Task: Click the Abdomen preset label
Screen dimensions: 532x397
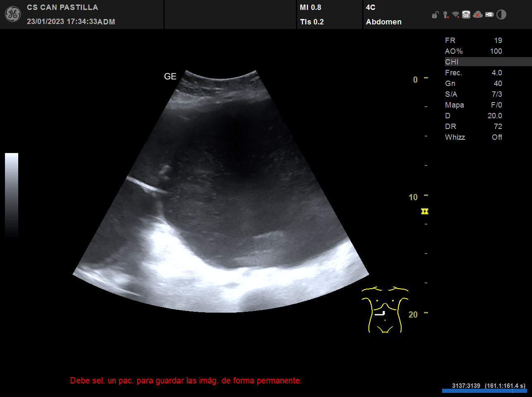Action: tap(383, 22)
